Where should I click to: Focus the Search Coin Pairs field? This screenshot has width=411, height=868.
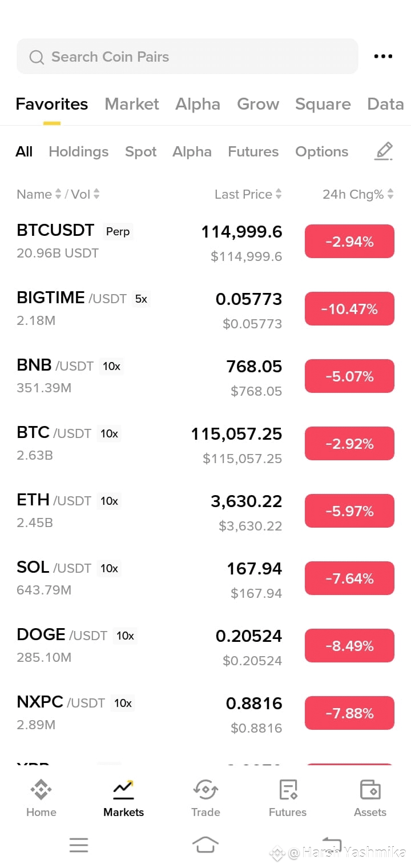(187, 57)
